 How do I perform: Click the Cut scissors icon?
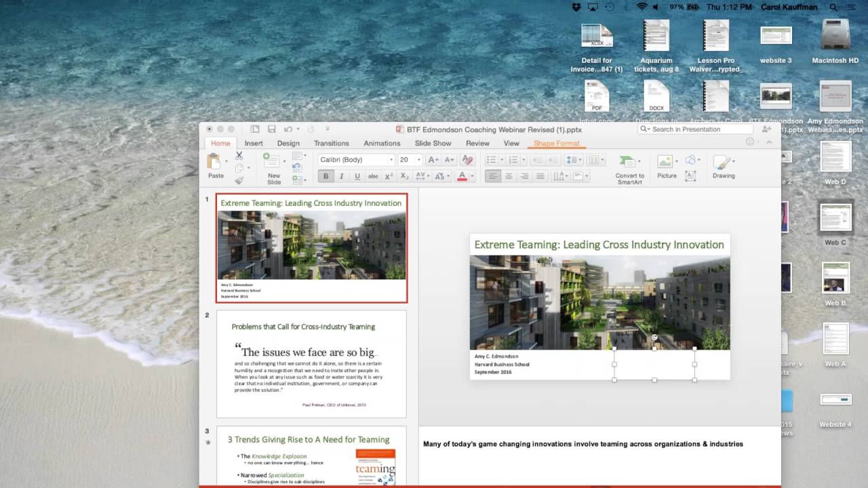[x=239, y=156]
